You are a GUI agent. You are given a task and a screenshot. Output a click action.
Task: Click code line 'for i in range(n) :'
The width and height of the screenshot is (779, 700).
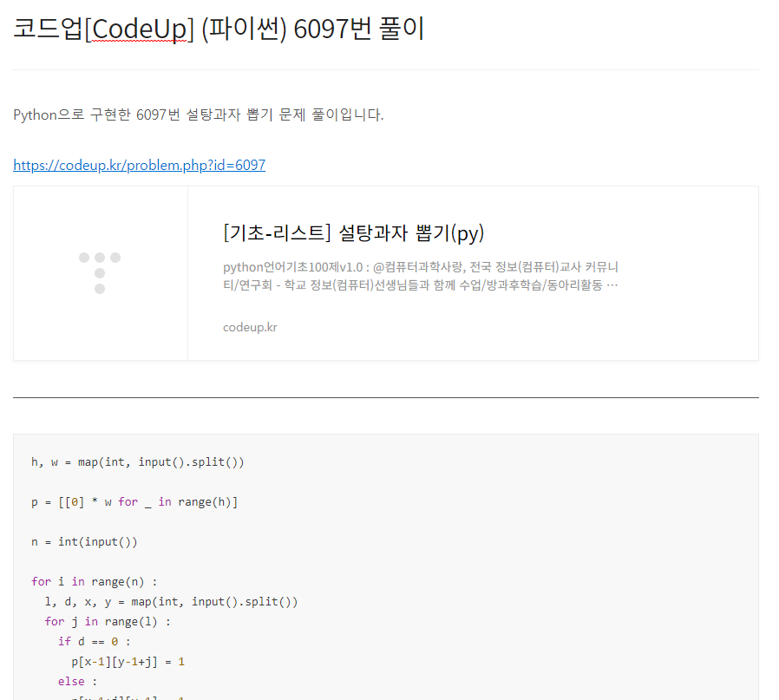[x=94, y=582]
